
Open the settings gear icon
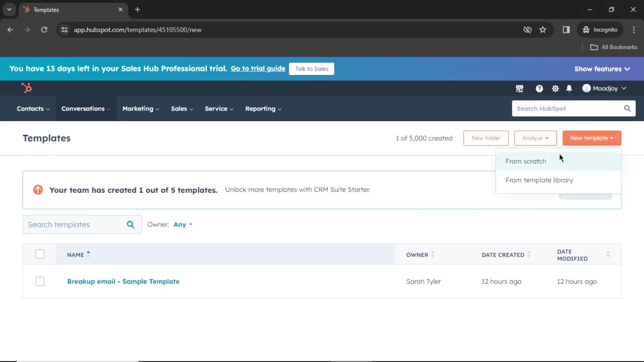point(555,88)
